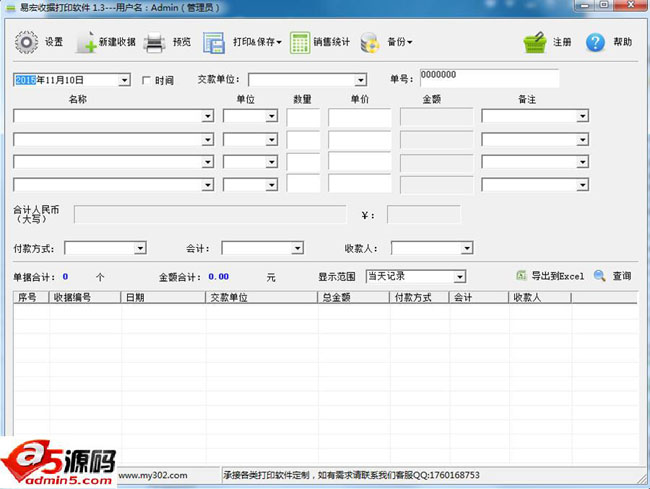Screen dimensions: 650x489
Task: Sort by the 日期 column header
Action: tap(163, 297)
